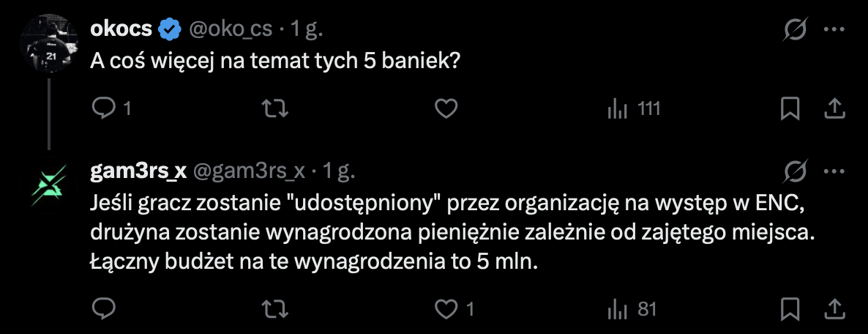Screen dimensions: 868x334
Task: Like okocs's tweet about 5 baniek
Action: [446, 109]
